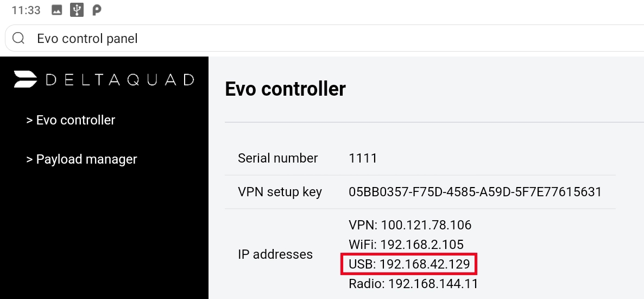Tap the 11:33 clock in status bar
644x299 pixels.
point(26,10)
